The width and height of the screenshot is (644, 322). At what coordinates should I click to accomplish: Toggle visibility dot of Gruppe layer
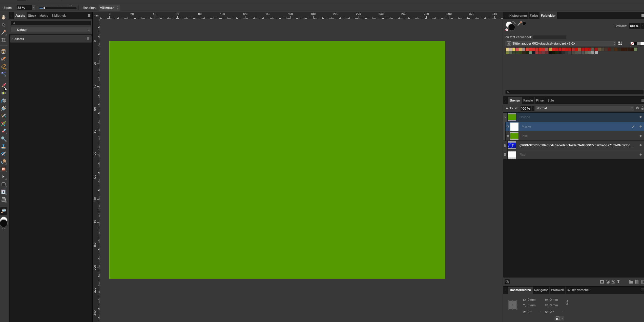coord(640,117)
